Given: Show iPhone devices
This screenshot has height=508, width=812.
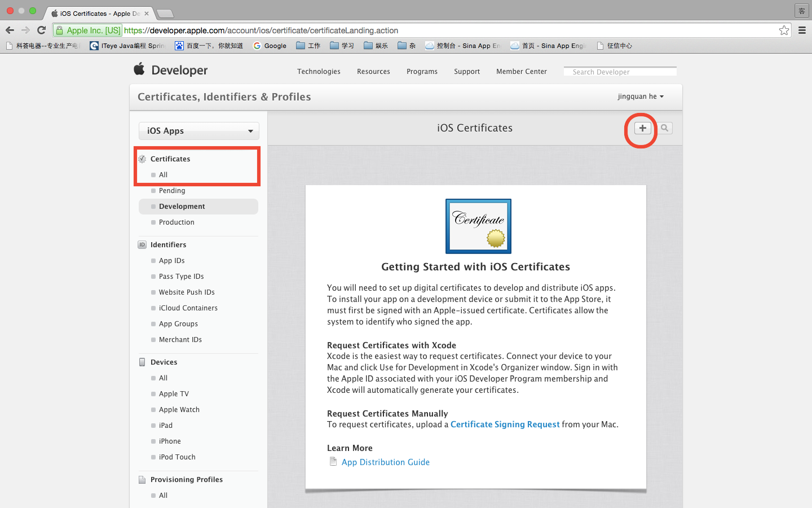Looking at the screenshot, I should click(x=170, y=441).
